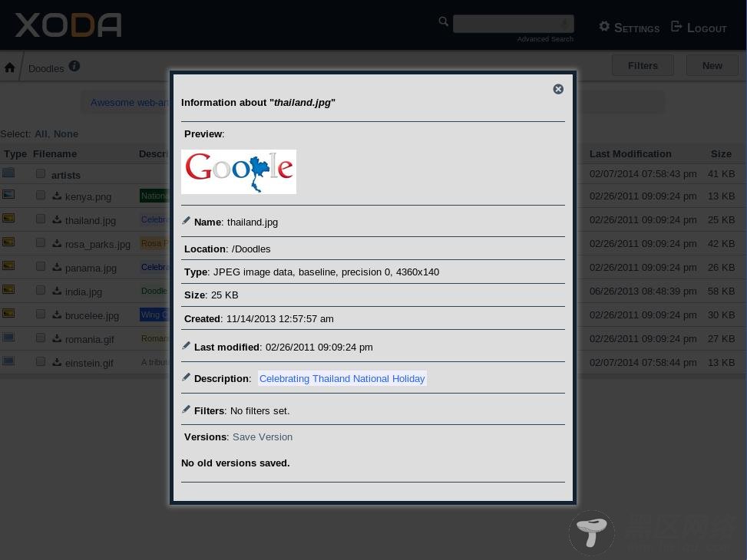Click the search magnifier icon
The width and height of the screenshot is (747, 560).
[x=444, y=21]
